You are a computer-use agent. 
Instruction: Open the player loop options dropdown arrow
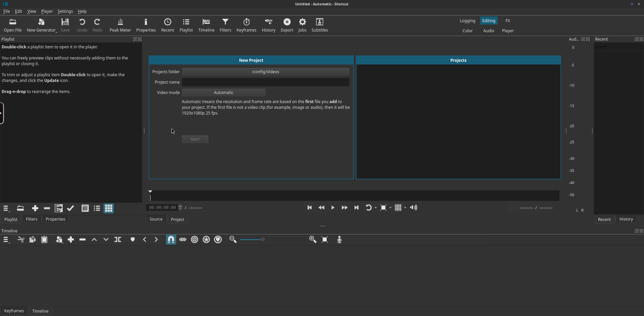click(x=376, y=208)
